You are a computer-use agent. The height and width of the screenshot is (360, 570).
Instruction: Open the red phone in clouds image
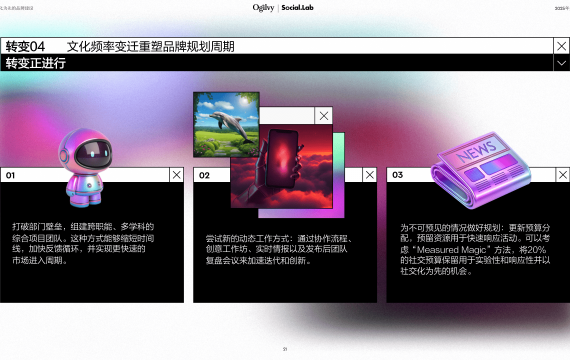[x=282, y=167]
